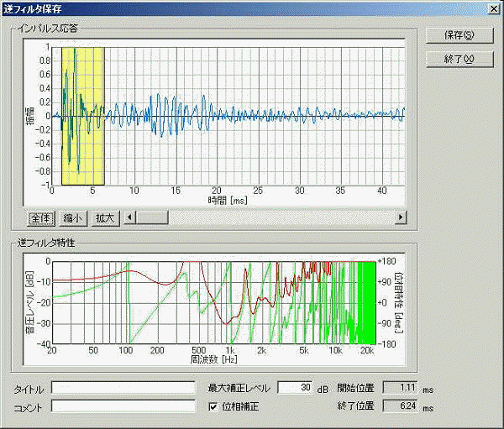The image size is (504, 429).
Task: Click the 保存(S) save button
Action: pos(459,35)
